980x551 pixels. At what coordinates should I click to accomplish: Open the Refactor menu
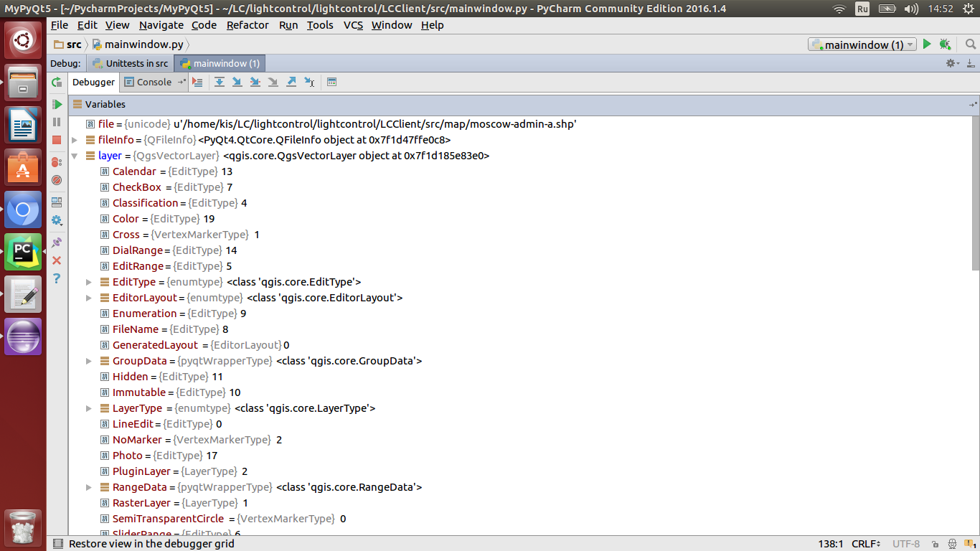click(x=248, y=25)
